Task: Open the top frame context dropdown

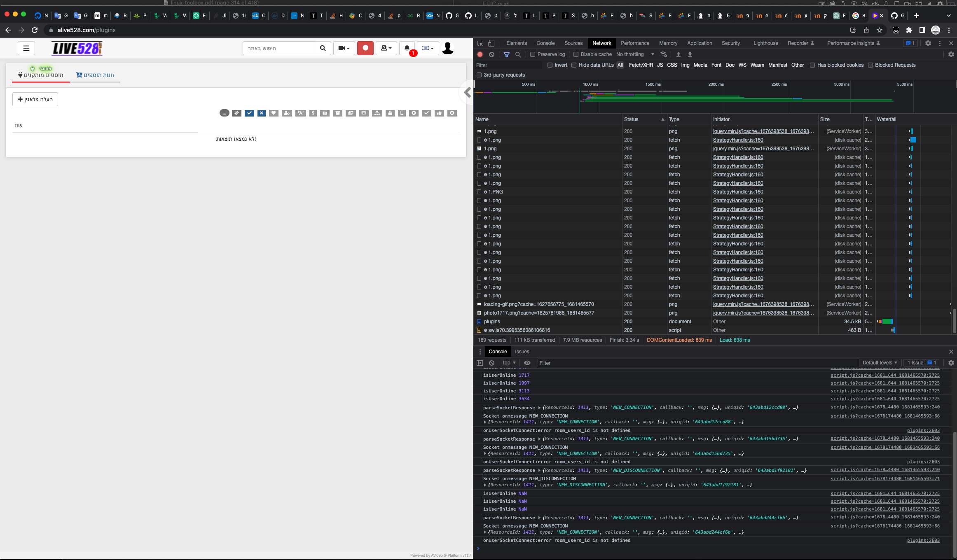Action: pos(508,363)
